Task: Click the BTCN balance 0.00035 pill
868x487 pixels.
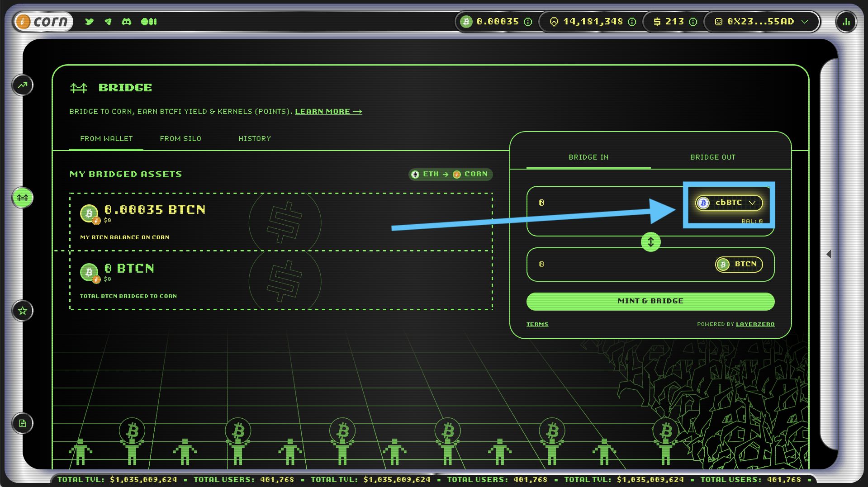Action: pyautogui.click(x=496, y=21)
